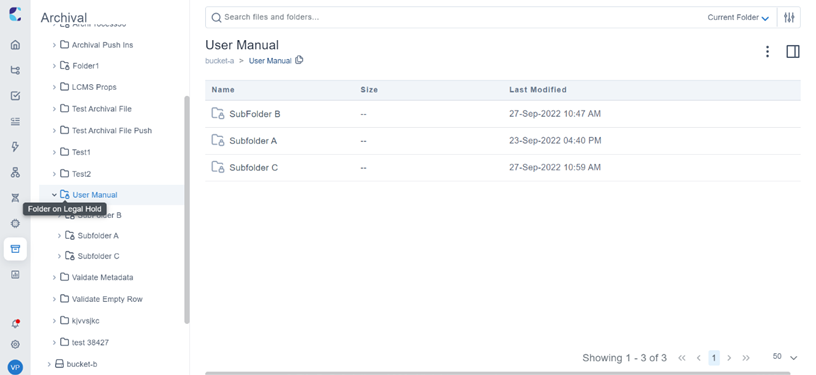Open the list lines icon in sidebar

pos(15,121)
